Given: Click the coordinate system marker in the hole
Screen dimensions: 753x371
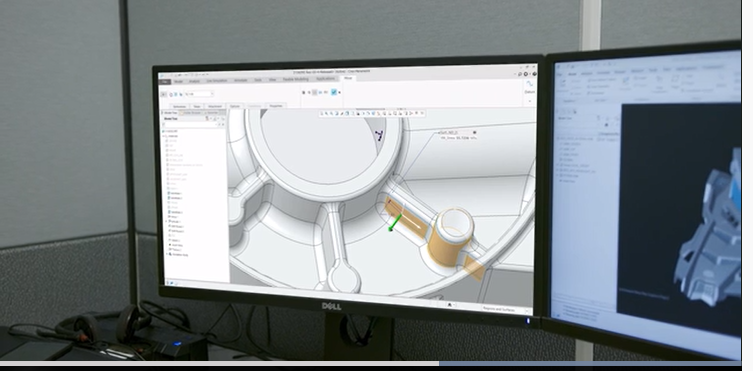Looking at the screenshot, I should click(x=380, y=136).
